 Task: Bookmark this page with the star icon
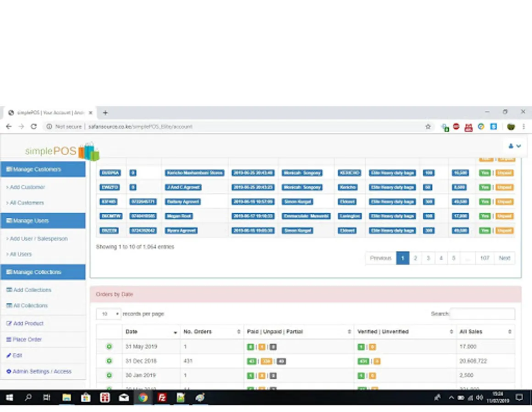click(x=428, y=126)
